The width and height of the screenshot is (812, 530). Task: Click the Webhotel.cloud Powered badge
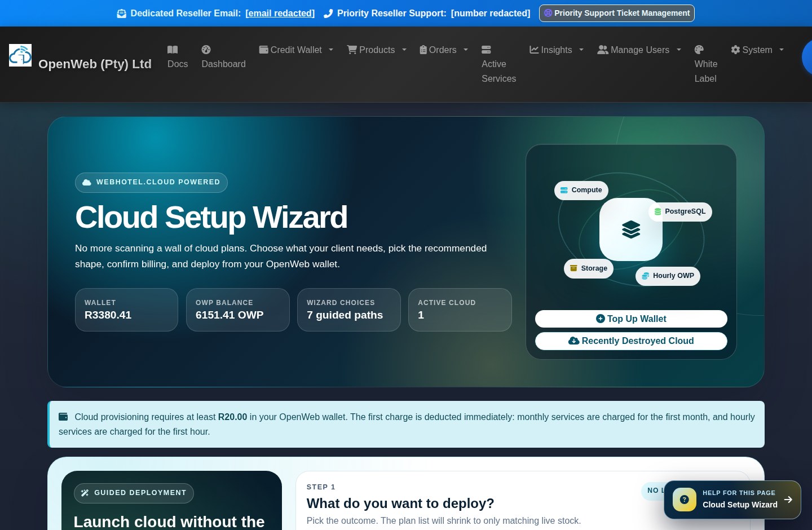(x=151, y=183)
